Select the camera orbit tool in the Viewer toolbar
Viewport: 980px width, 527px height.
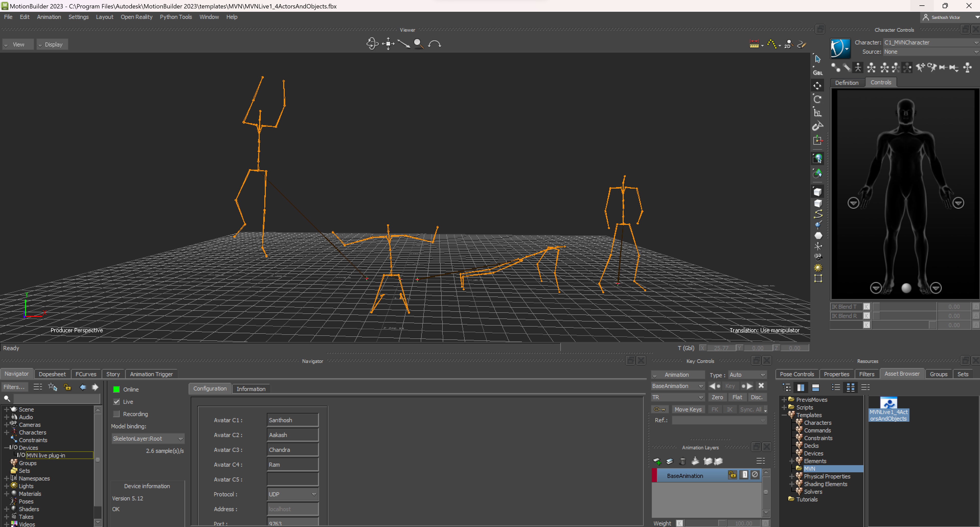(372, 43)
